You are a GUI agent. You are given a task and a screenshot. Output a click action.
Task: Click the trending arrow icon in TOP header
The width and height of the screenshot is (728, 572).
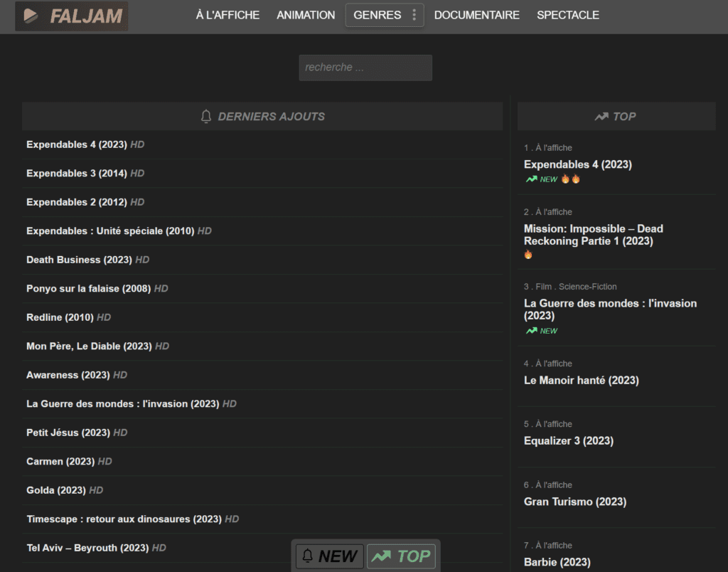pos(601,117)
